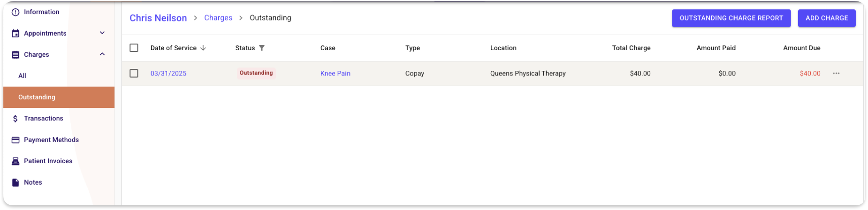Click the Date of Service sort arrow
The height and width of the screenshot is (210, 868).
(x=203, y=48)
